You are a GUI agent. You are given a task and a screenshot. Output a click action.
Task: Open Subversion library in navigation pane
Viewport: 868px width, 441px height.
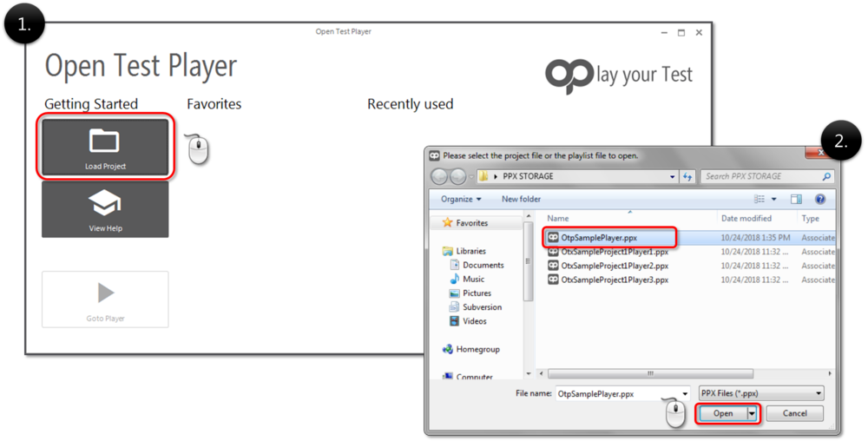coord(482,307)
